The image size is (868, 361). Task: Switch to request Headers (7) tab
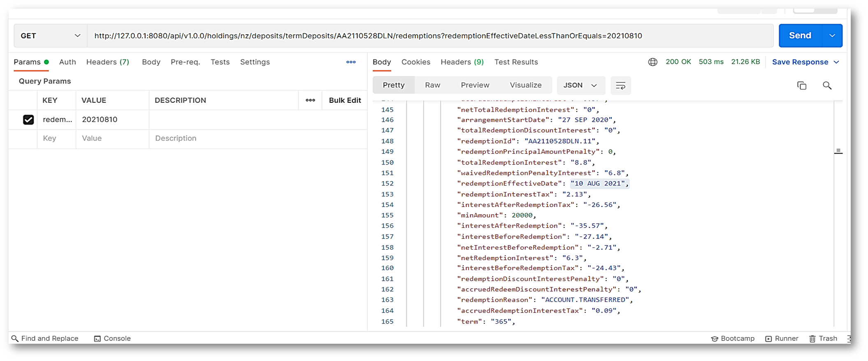(107, 62)
